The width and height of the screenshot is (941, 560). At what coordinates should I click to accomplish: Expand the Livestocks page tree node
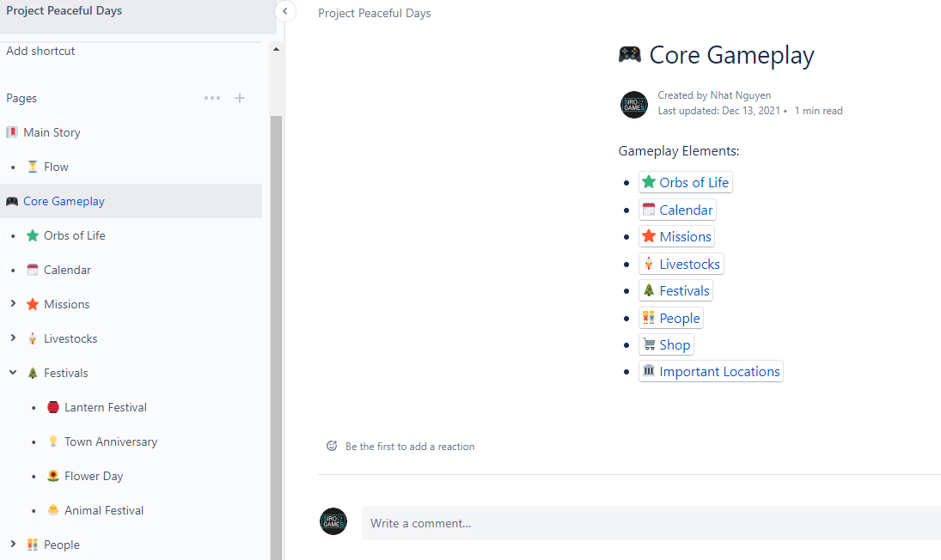point(13,338)
